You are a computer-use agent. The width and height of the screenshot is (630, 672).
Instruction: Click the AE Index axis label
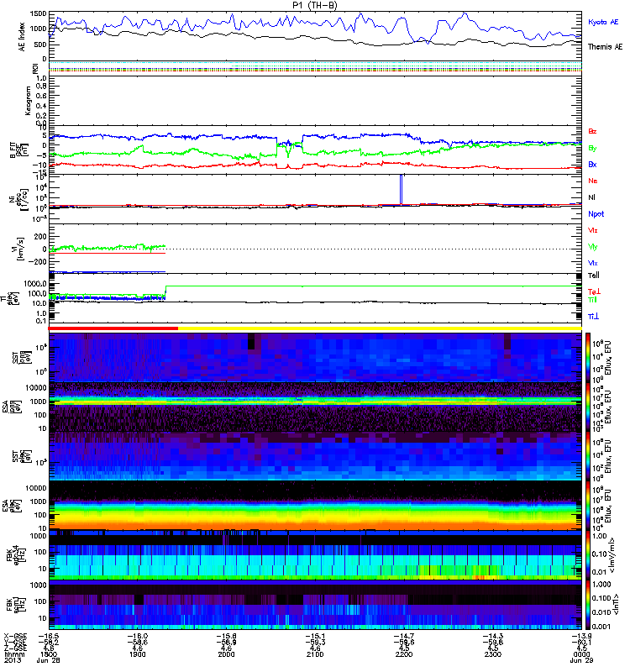[23, 37]
